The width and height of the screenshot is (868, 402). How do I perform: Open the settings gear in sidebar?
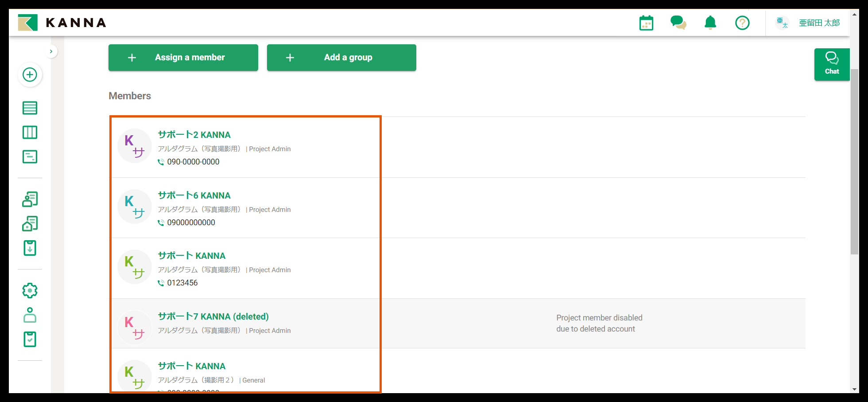pyautogui.click(x=30, y=290)
